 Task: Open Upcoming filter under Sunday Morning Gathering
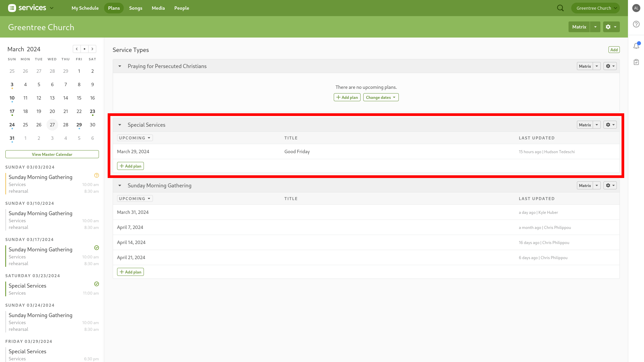[135, 198]
